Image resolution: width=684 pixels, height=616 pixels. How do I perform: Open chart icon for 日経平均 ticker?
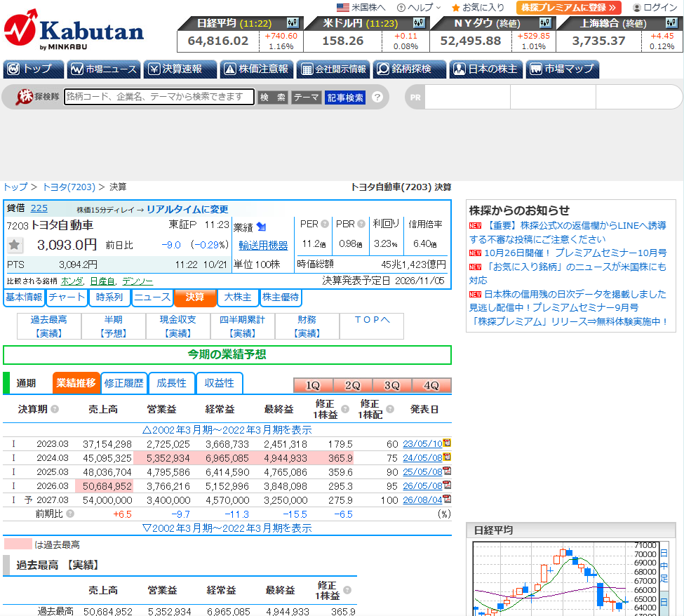(293, 22)
